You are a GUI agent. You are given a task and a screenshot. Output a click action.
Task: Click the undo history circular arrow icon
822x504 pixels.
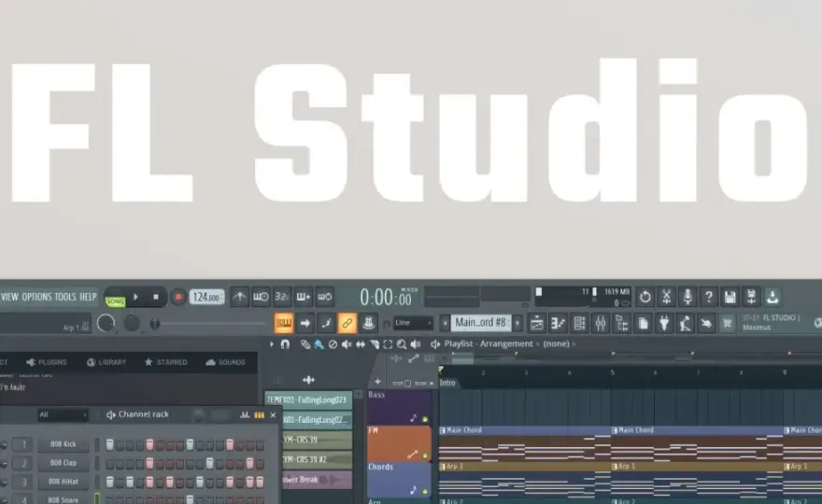pos(645,297)
